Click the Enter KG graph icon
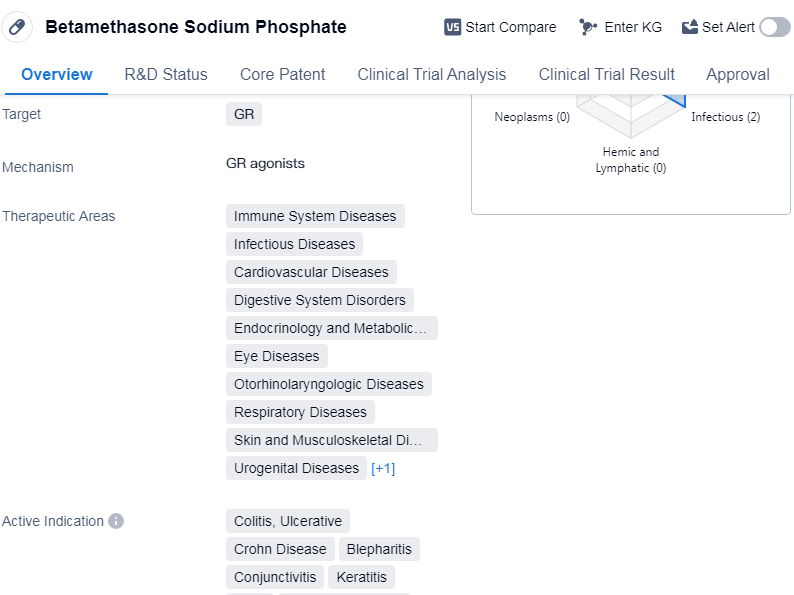The width and height of the screenshot is (794, 595). [588, 27]
